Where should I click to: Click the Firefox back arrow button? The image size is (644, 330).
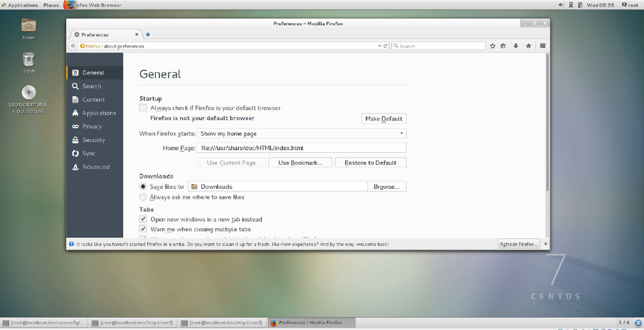[73, 46]
